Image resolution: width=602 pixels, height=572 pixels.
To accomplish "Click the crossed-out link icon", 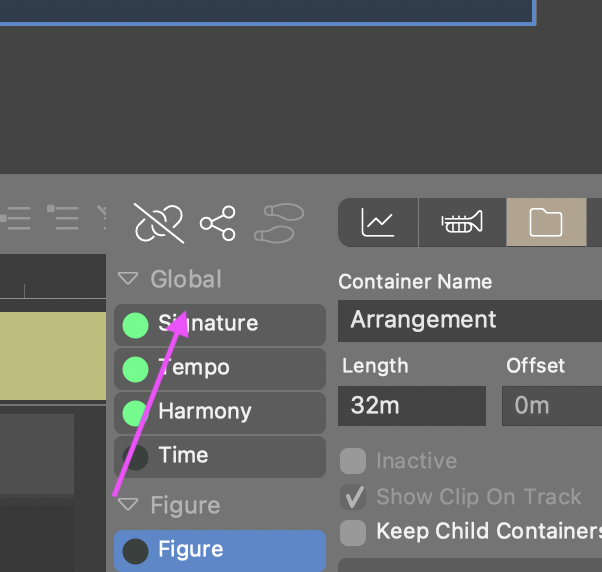I will coord(159,222).
